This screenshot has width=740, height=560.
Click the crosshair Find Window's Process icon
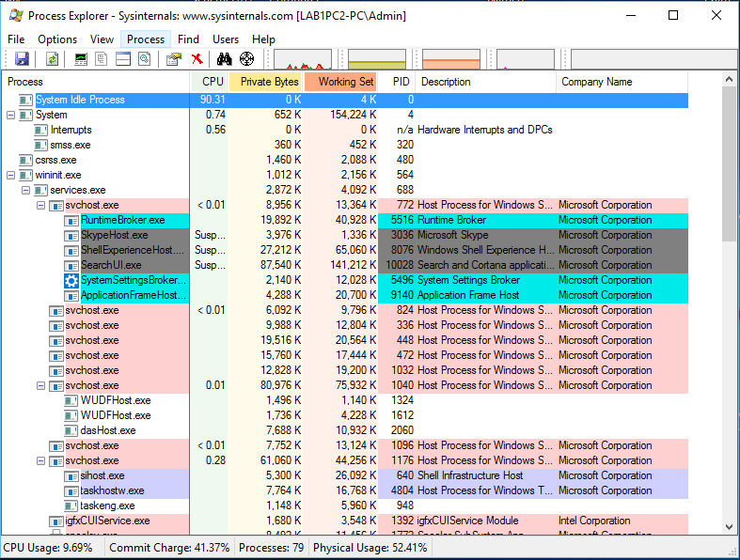247,59
